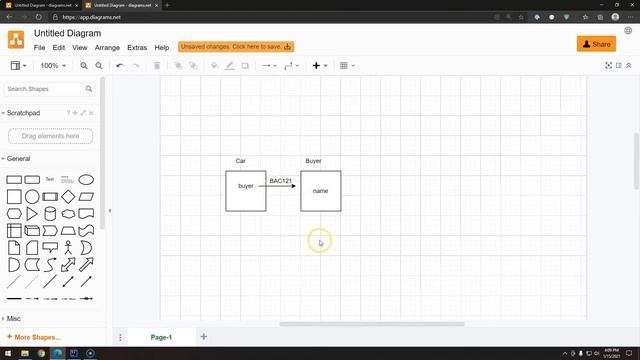Collapse the toolbar with the chevrons icon
Viewport: 640px width, 360px height.
[x=629, y=65]
